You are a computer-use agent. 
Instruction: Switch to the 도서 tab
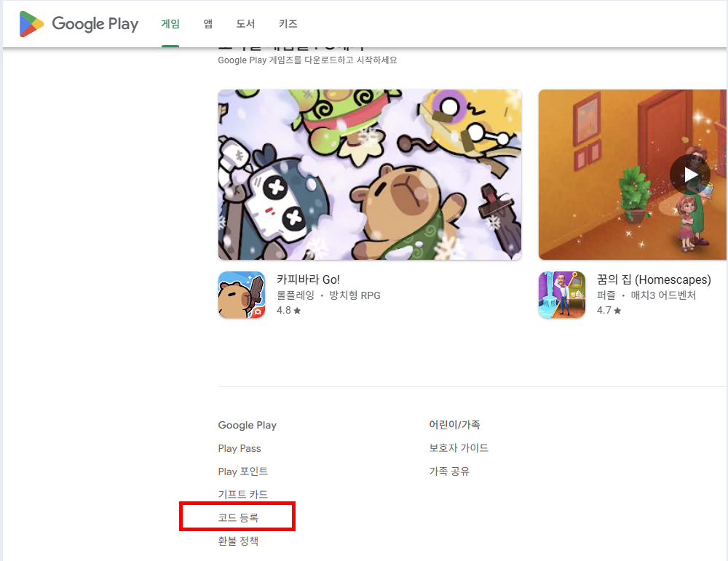tap(245, 24)
